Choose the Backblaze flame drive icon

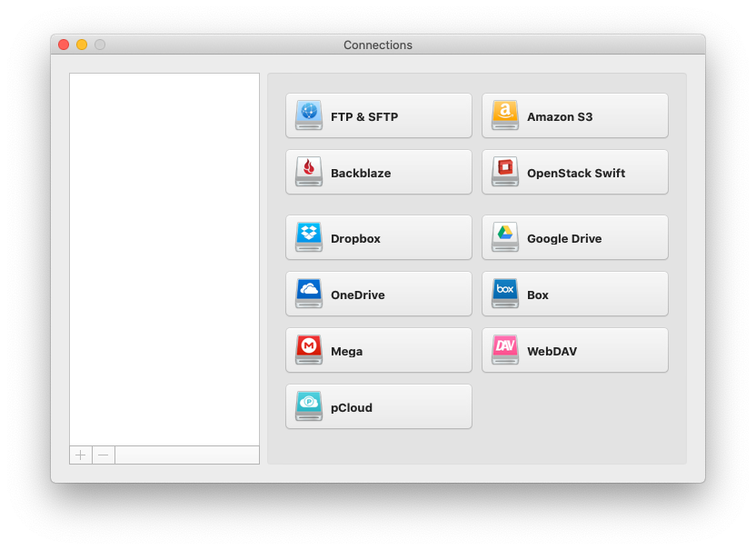tap(309, 172)
